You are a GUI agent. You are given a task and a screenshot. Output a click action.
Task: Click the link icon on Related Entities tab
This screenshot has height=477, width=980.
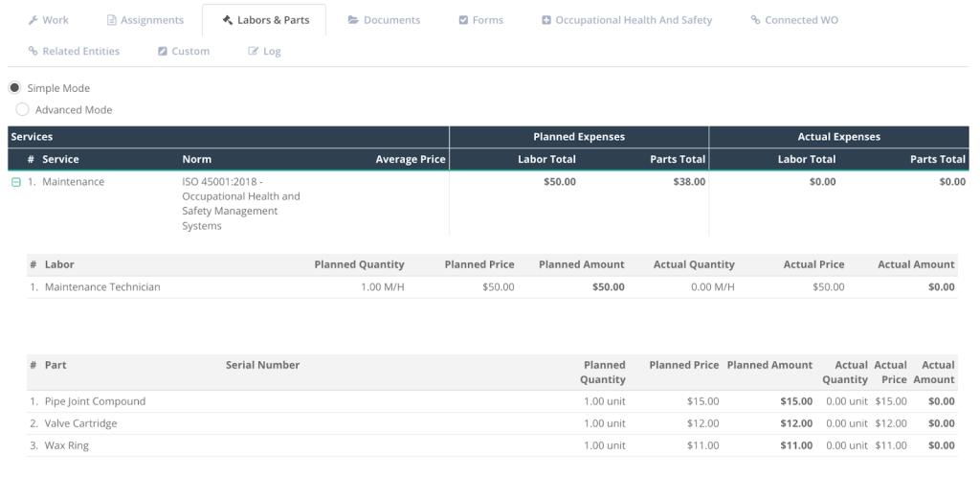33,52
